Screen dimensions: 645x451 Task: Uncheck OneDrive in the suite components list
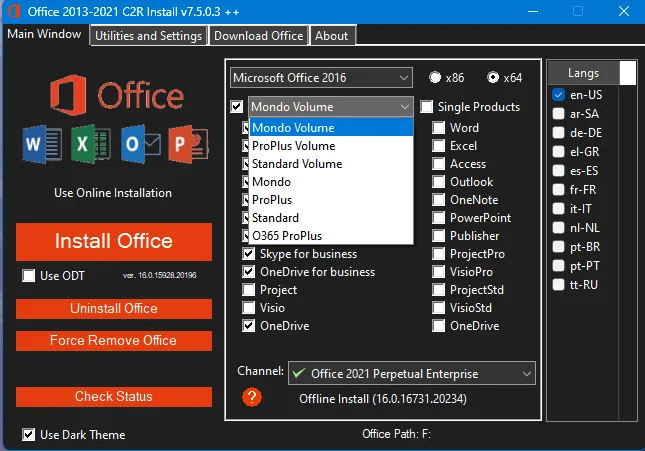[x=248, y=326]
